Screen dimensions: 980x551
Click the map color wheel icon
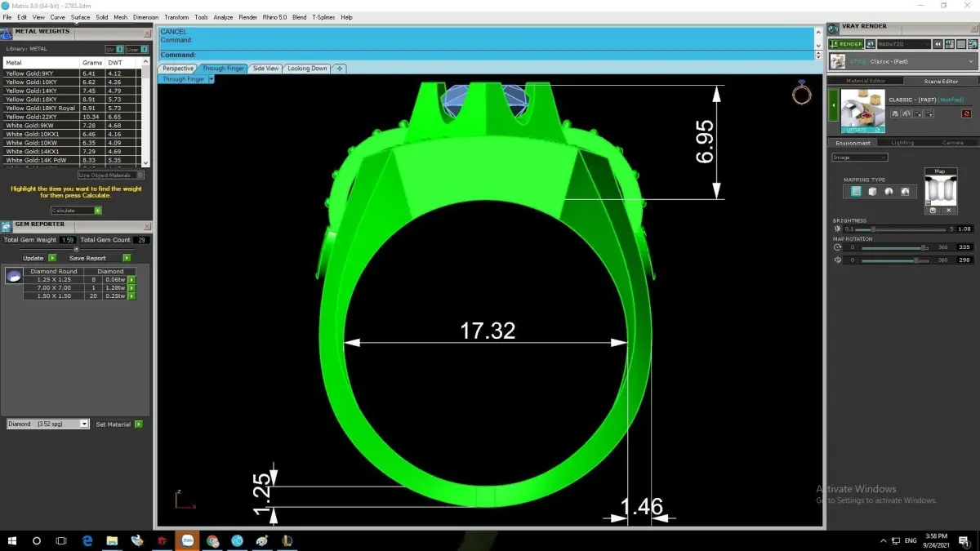pos(933,211)
